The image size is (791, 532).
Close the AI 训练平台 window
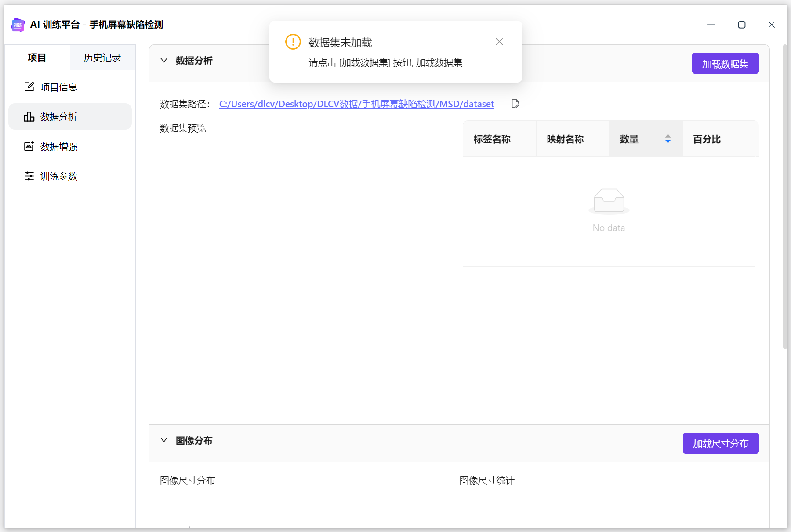tap(772, 25)
